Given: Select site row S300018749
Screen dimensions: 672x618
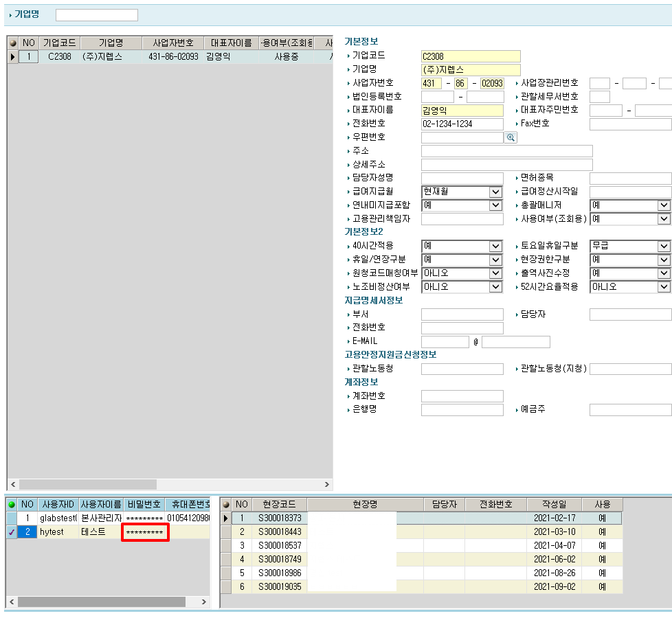Looking at the screenshot, I should click(x=280, y=560).
